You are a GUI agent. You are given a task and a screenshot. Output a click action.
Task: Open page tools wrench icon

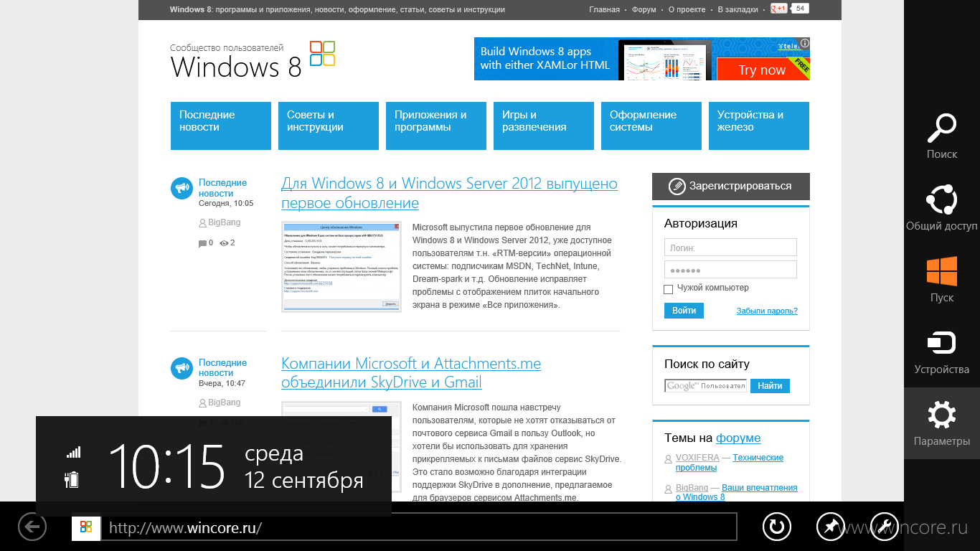click(884, 527)
